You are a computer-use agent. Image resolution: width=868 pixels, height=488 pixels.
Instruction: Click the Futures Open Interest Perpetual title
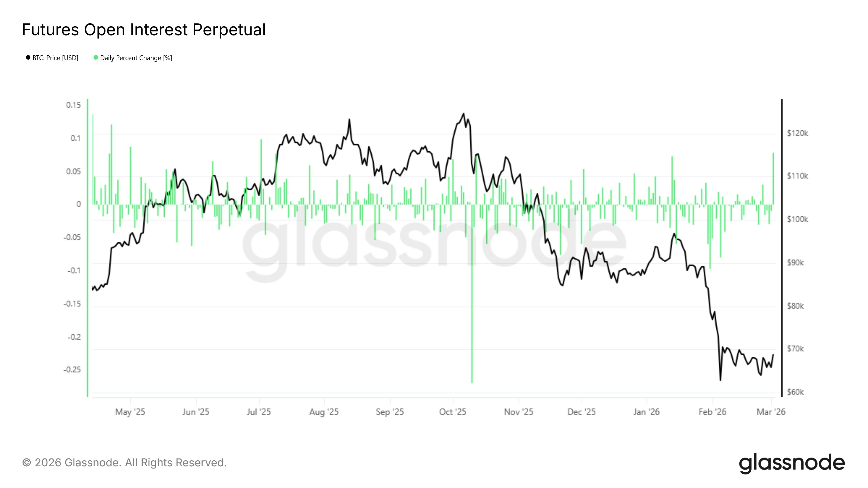coord(144,30)
